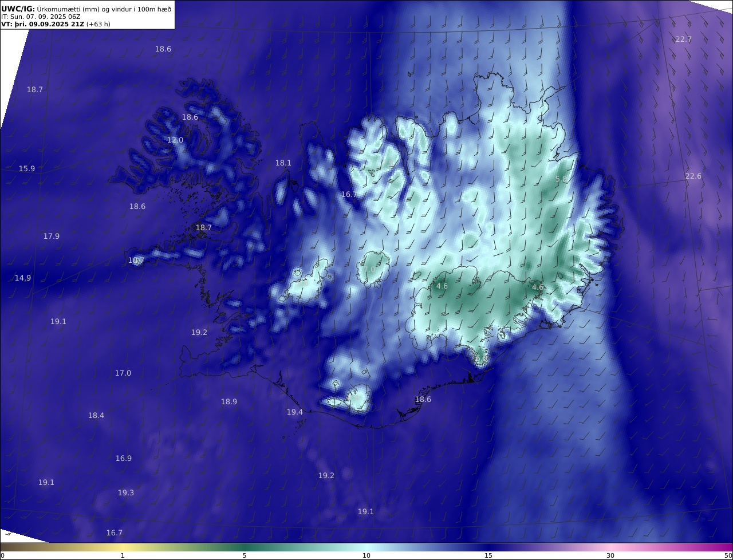Click the colorbar tick label 5
Image resolution: width=733 pixels, height=560 pixels.
(245, 555)
